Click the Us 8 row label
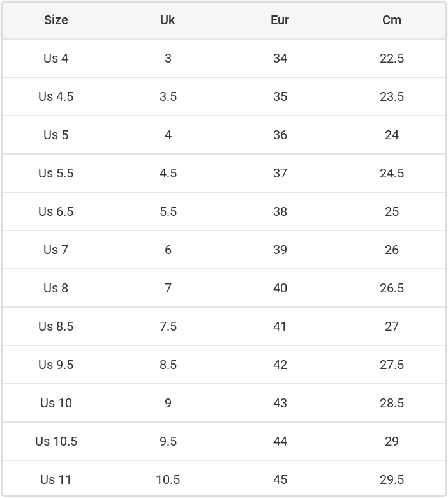 [56, 288]
